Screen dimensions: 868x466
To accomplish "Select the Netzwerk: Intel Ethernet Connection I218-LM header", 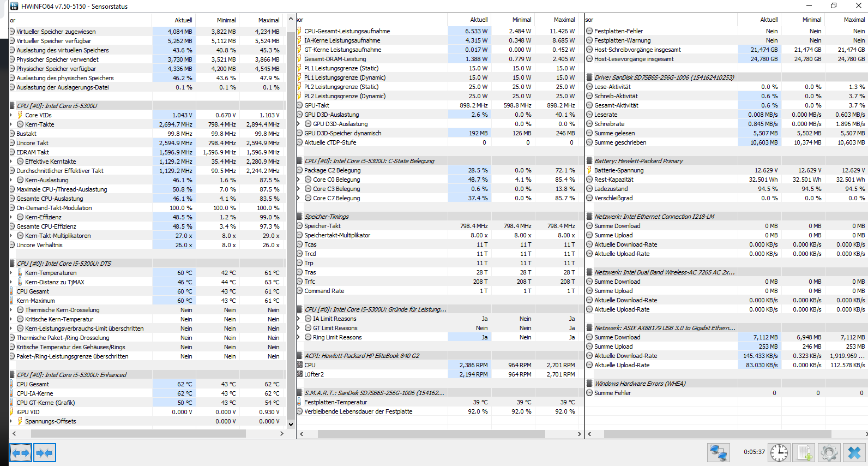I will point(727,217).
